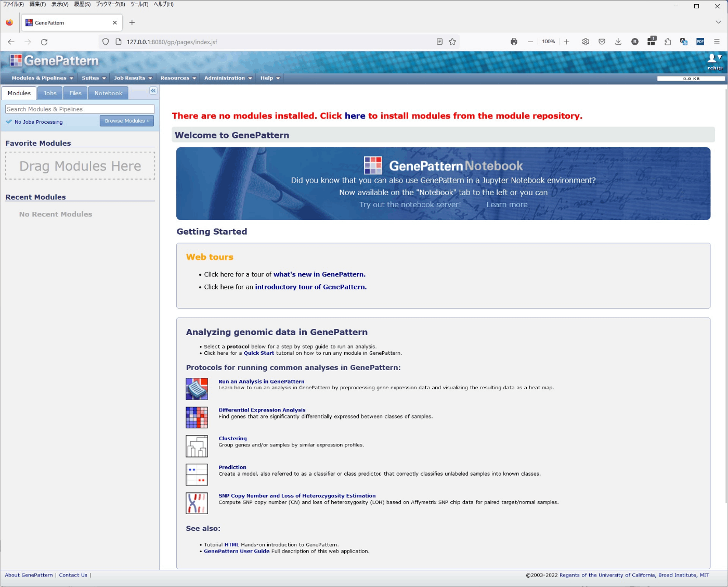Image resolution: width=728 pixels, height=587 pixels.
Task: Click the Search Modules & Pipelines field
Action: pos(80,109)
